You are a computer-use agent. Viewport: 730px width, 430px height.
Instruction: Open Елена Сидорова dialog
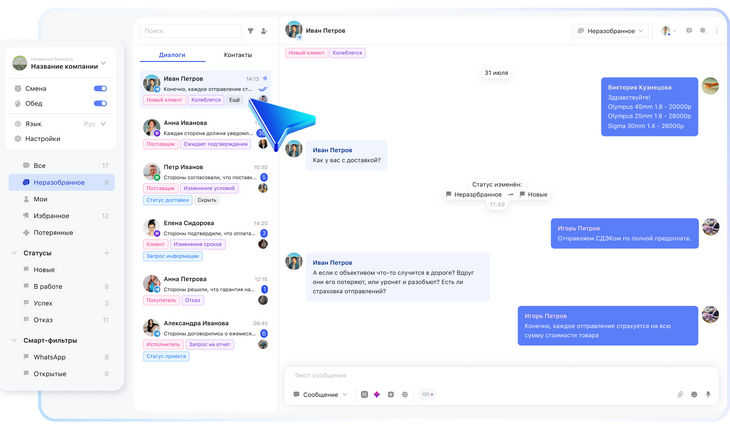(205, 240)
